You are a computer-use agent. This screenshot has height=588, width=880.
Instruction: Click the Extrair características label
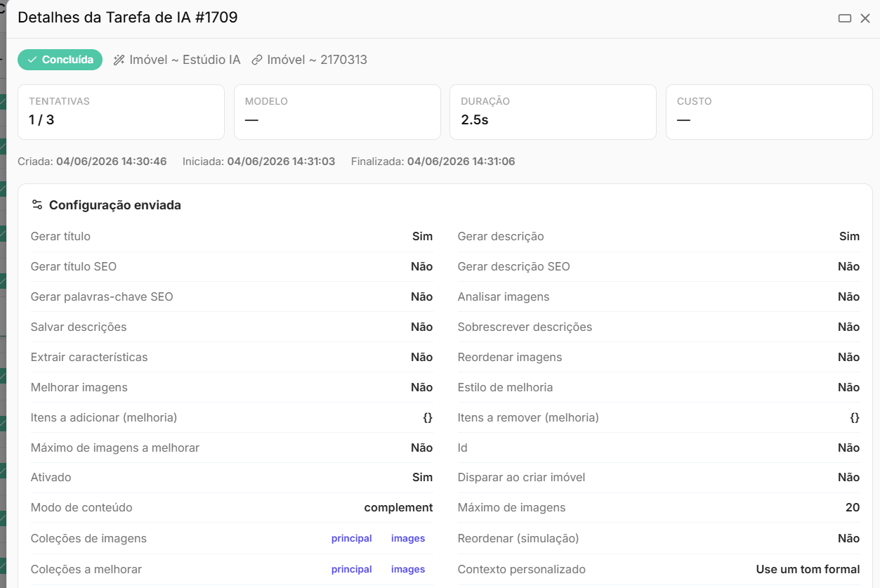point(89,358)
